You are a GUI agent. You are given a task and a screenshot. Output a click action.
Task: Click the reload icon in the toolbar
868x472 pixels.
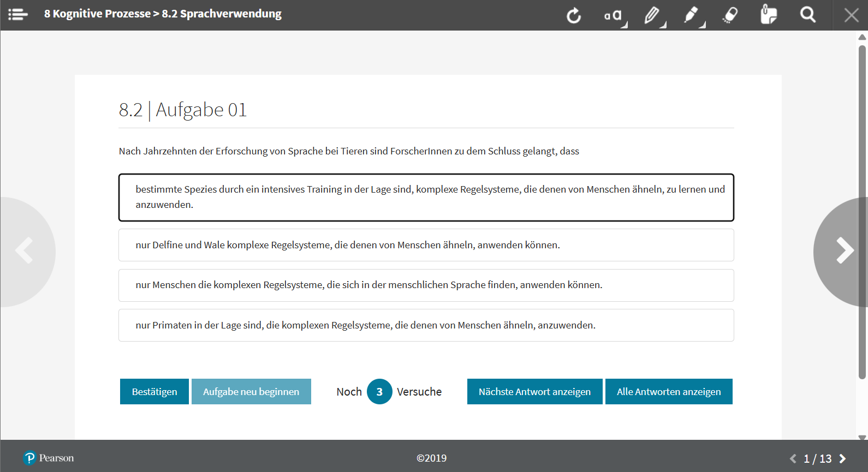point(574,15)
